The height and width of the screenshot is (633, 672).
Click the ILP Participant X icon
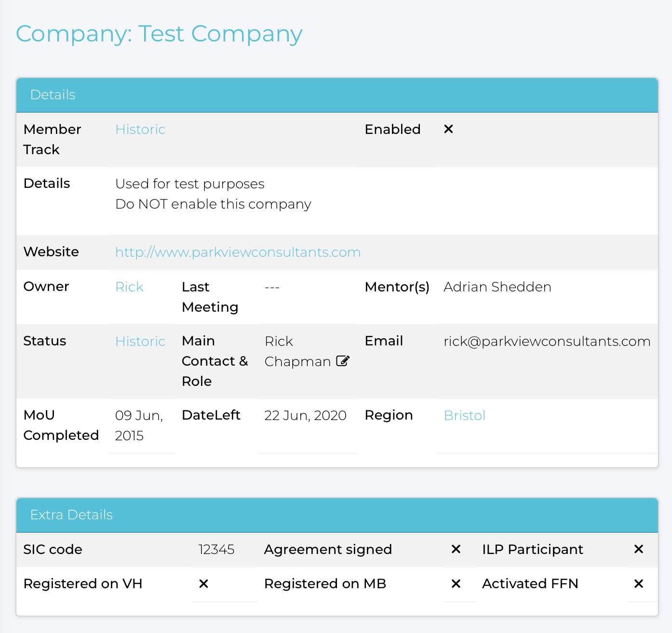pyautogui.click(x=639, y=549)
